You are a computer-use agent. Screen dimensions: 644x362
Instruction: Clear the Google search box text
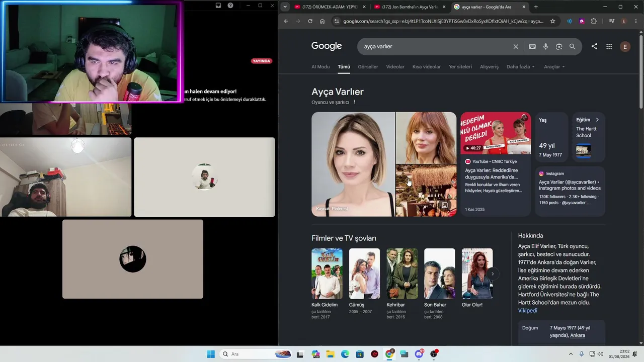click(x=516, y=46)
